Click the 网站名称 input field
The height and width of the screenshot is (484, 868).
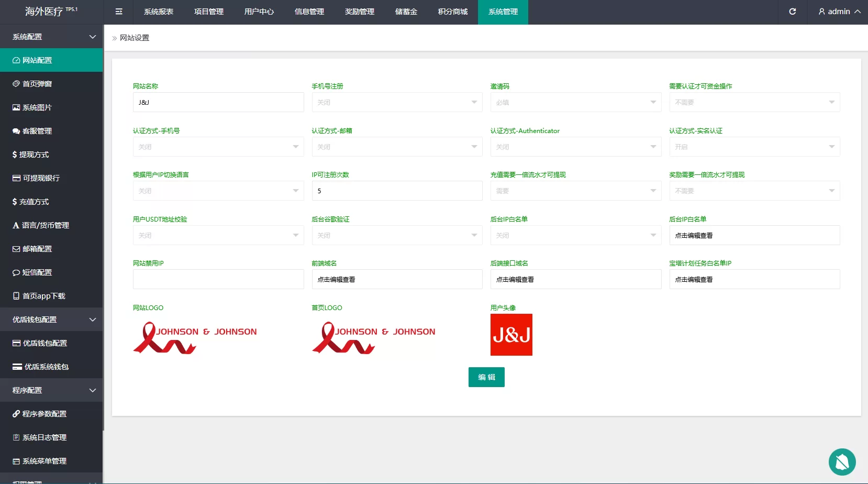click(218, 102)
